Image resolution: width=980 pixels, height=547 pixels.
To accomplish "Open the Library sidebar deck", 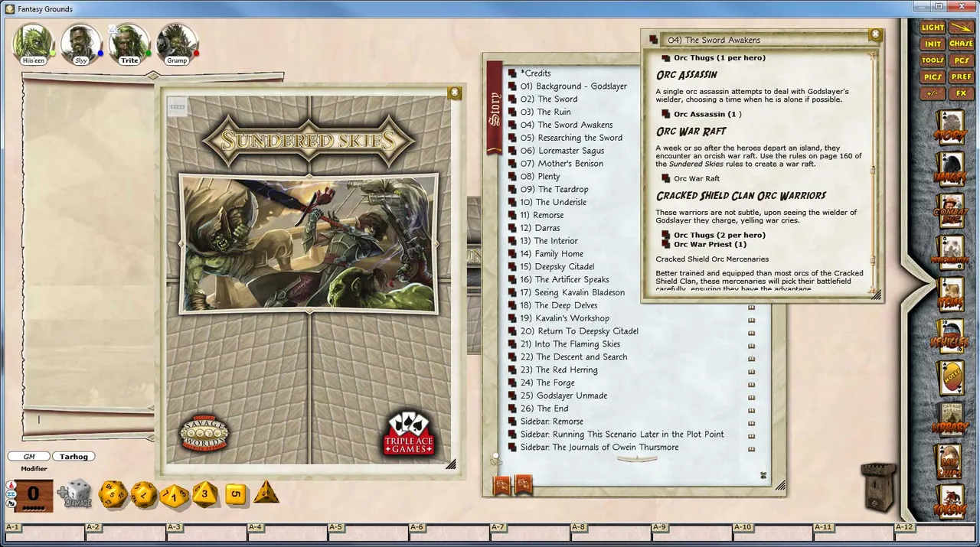I will pyautogui.click(x=949, y=419).
